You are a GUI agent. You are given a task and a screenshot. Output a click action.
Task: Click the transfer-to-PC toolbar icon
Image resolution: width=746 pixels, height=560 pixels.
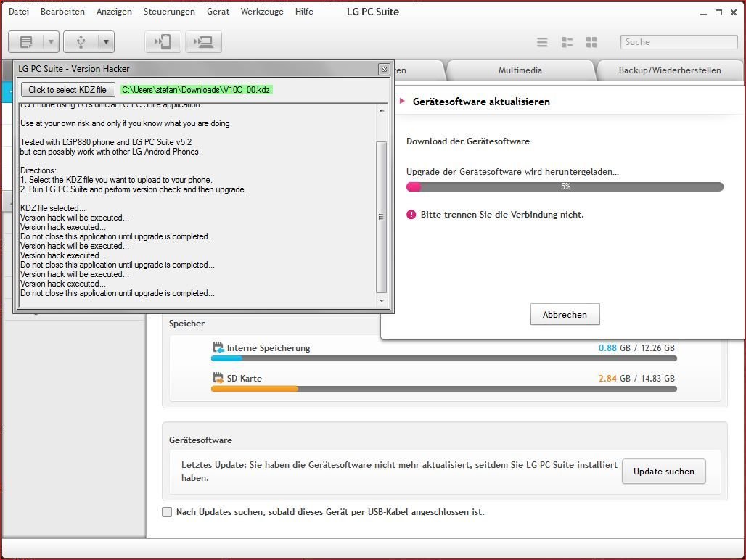204,42
